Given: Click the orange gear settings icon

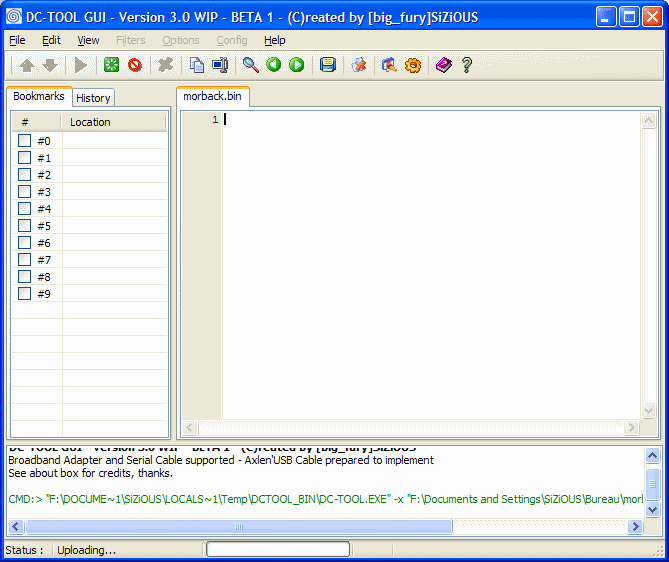Looking at the screenshot, I should click(x=413, y=65).
